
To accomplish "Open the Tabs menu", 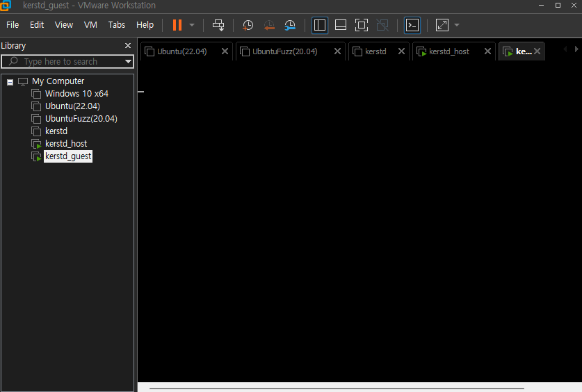I will [x=117, y=25].
